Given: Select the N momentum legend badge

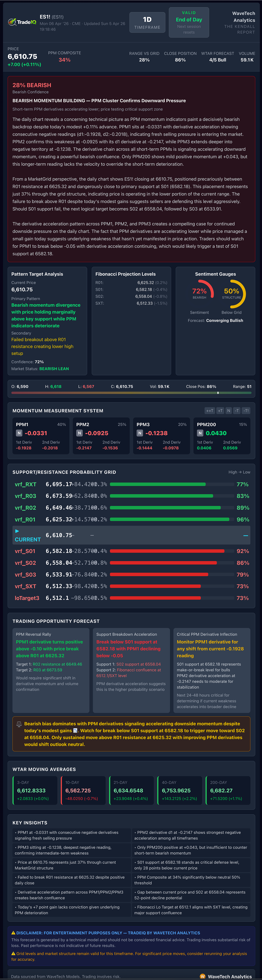Looking at the screenshot, I should (x=229, y=410).
